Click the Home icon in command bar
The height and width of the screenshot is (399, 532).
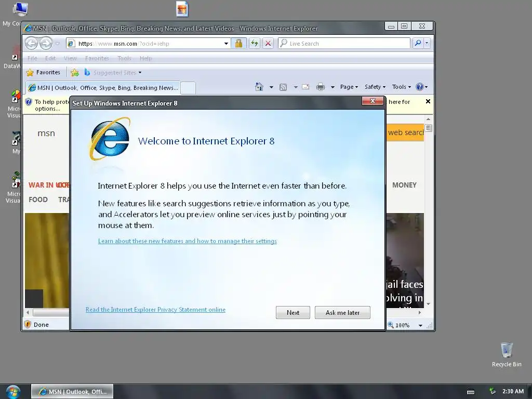pos(259,87)
